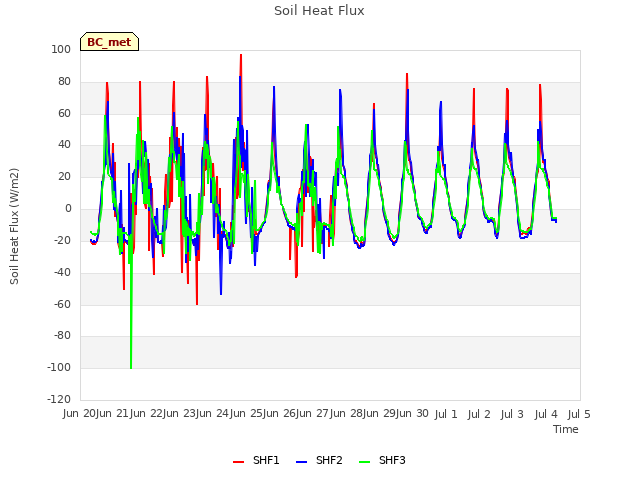The height and width of the screenshot is (480, 640).
Task: Click the -120 y-axis tick label
Action: coord(59,399)
